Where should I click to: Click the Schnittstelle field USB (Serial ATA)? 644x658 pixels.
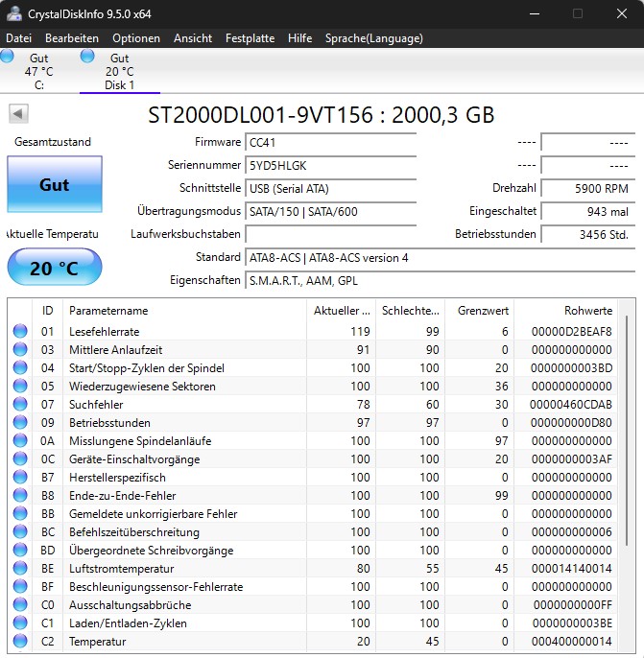[x=331, y=188]
